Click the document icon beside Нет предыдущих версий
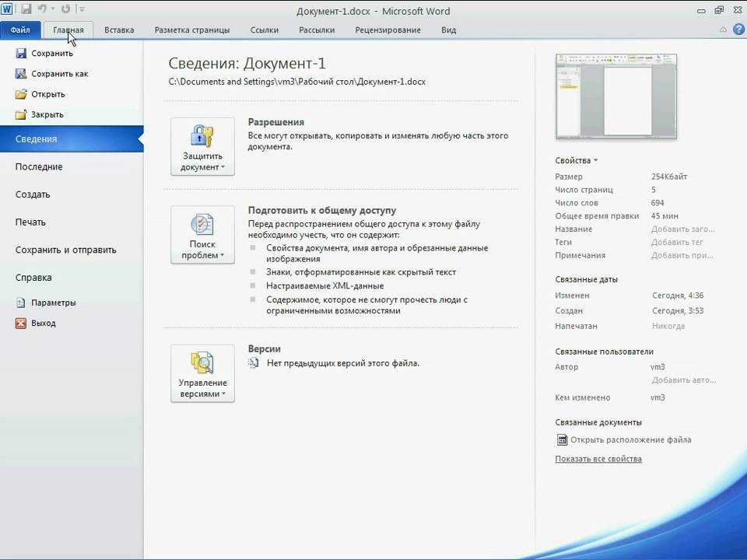The width and height of the screenshot is (747, 560). coord(254,363)
